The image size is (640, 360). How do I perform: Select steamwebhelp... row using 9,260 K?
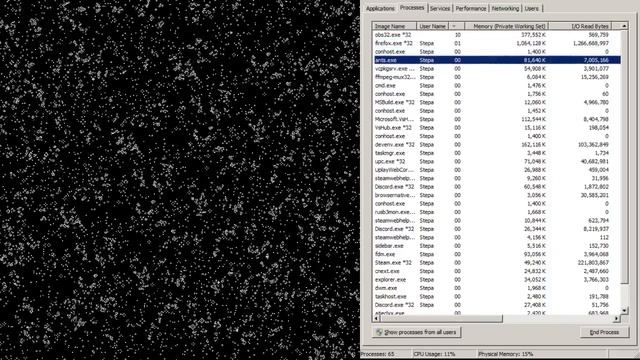[x=497, y=178]
